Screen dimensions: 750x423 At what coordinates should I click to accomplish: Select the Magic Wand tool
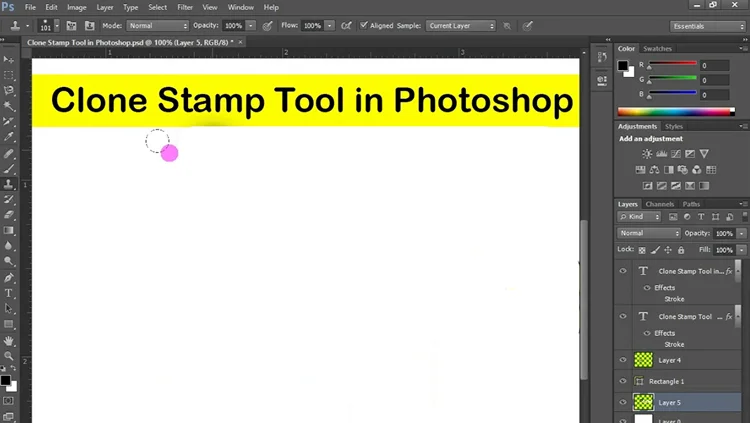(9, 106)
